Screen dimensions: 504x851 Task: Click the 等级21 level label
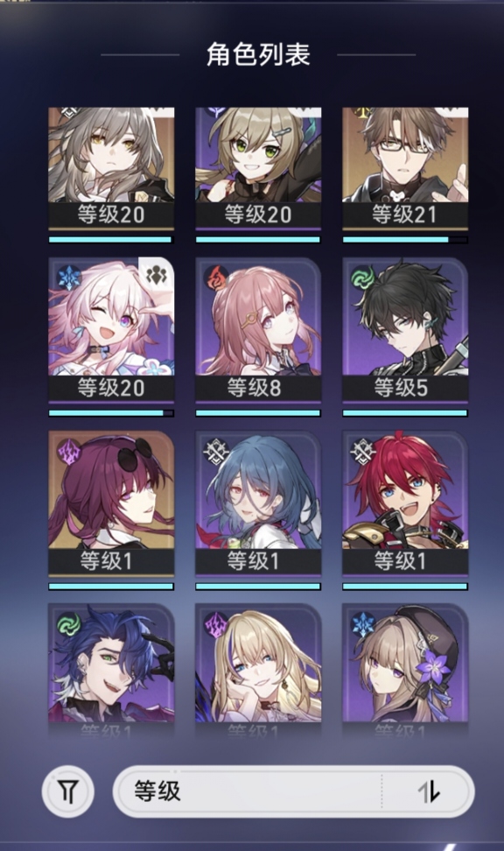coord(404,215)
